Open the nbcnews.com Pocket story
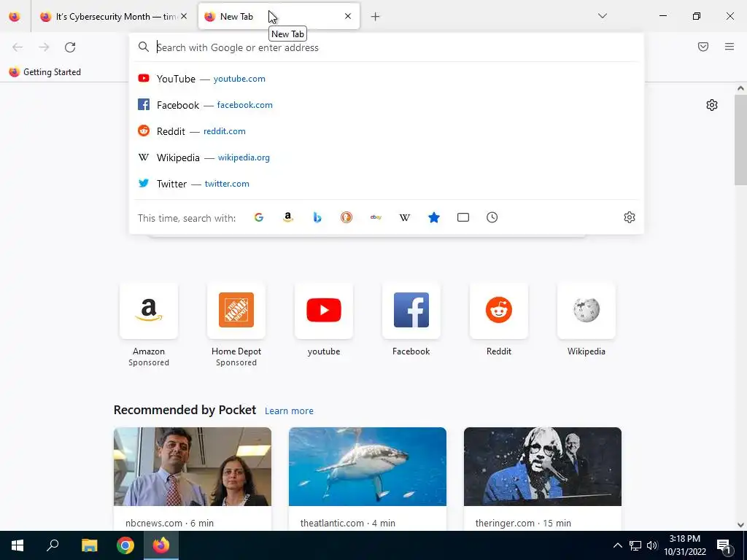747x560 pixels. (193, 478)
